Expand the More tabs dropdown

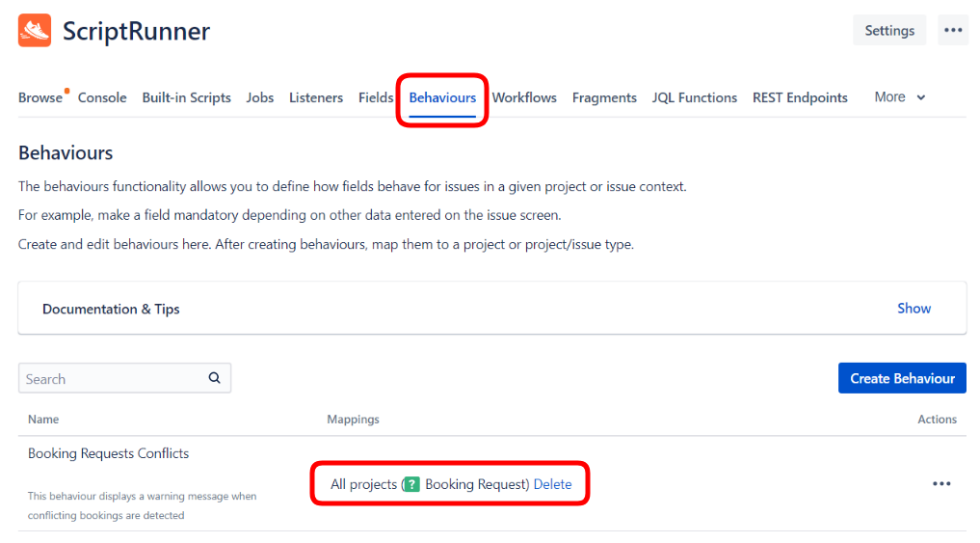click(x=899, y=97)
